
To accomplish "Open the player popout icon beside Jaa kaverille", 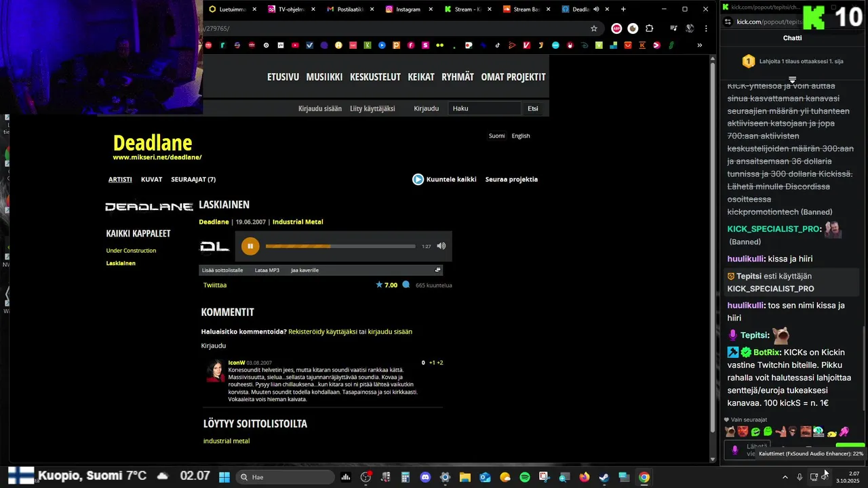I will click(x=437, y=270).
